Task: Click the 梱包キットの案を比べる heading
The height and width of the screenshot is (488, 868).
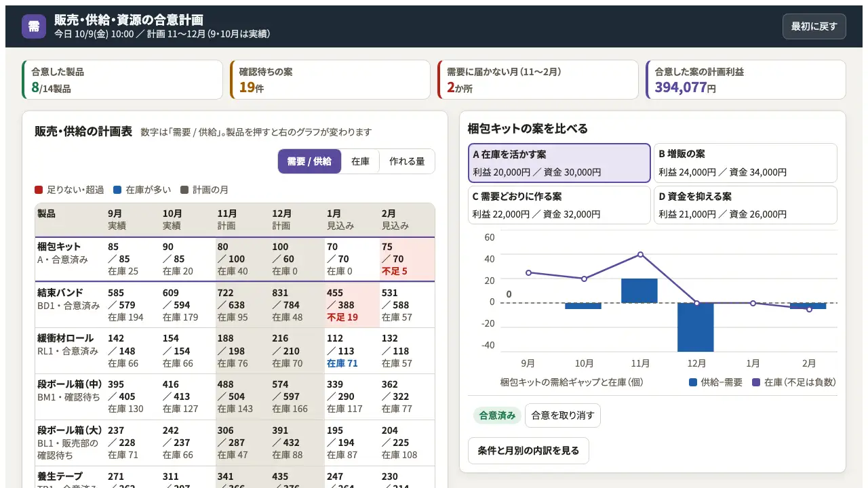Action: [528, 129]
